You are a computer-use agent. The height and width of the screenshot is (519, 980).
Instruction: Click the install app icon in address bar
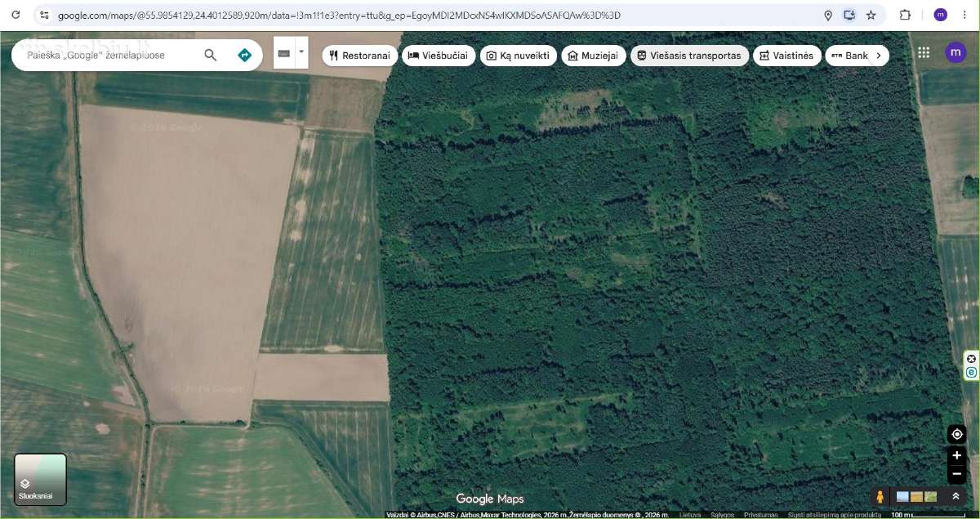pyautogui.click(x=849, y=15)
